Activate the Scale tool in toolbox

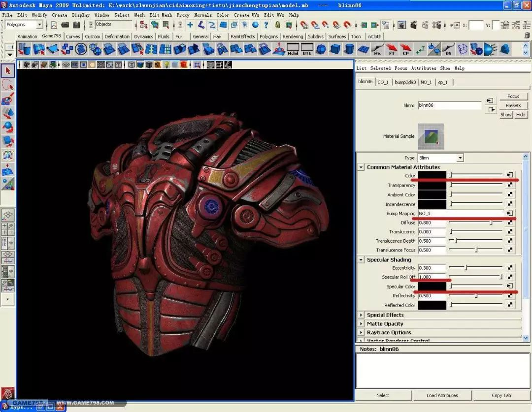(x=8, y=141)
